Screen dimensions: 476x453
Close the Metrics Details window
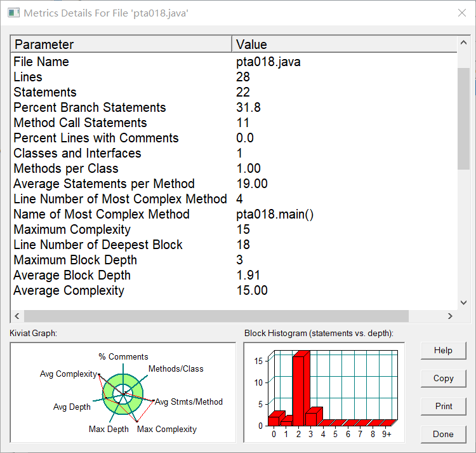point(462,13)
